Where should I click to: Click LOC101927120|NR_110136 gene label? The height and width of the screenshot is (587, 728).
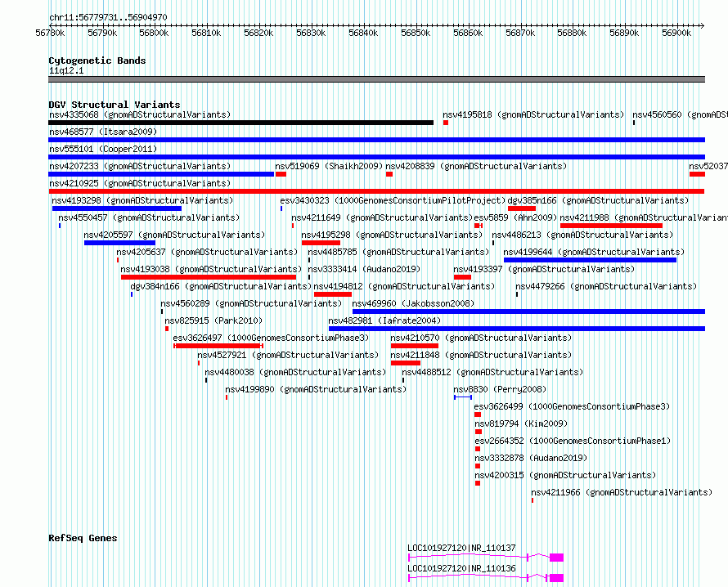tap(461, 568)
